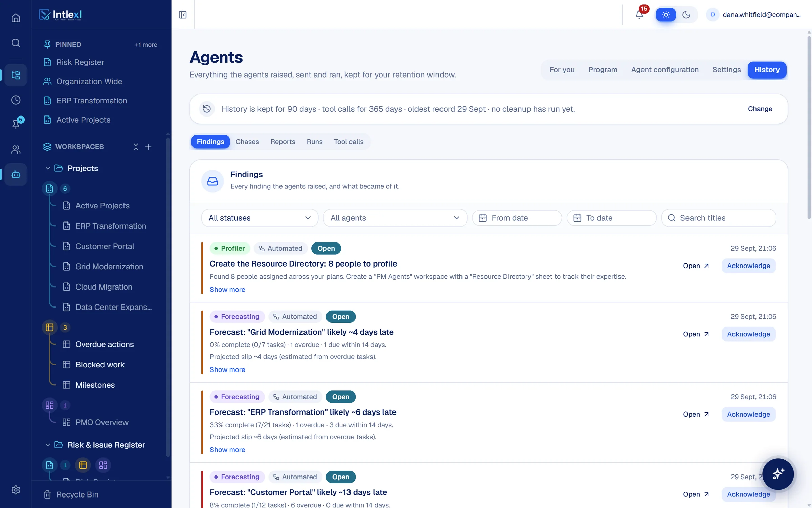Open the settings gear in the left rail
The width and height of the screenshot is (812, 508).
click(x=16, y=490)
